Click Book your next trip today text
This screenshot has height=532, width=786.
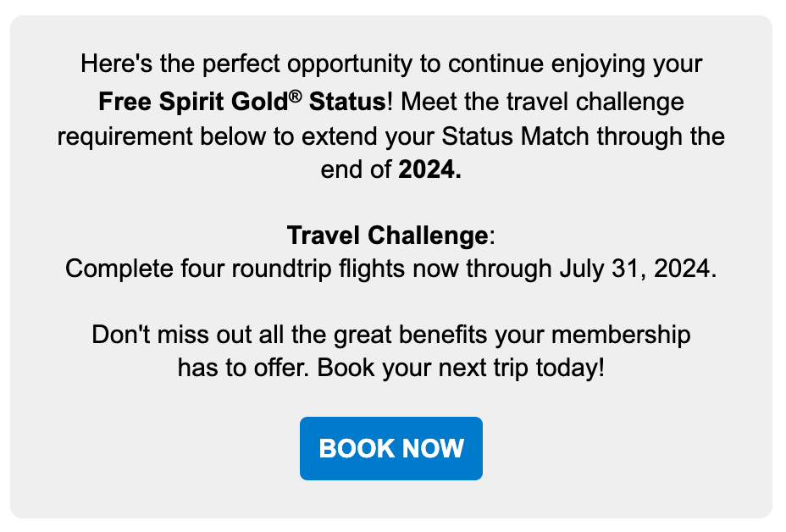[461, 368]
